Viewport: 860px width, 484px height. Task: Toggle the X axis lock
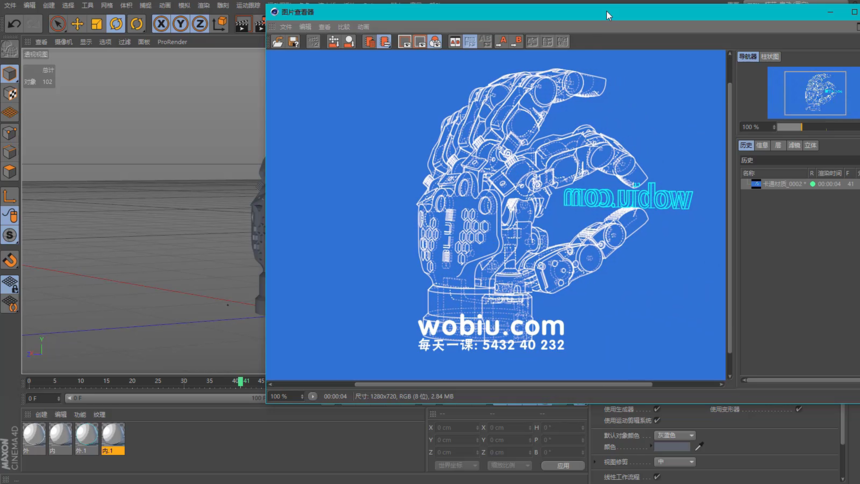coord(161,24)
